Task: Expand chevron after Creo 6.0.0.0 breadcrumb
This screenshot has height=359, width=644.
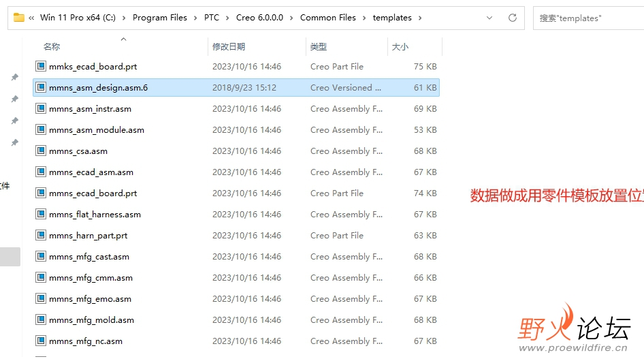Action: click(291, 18)
